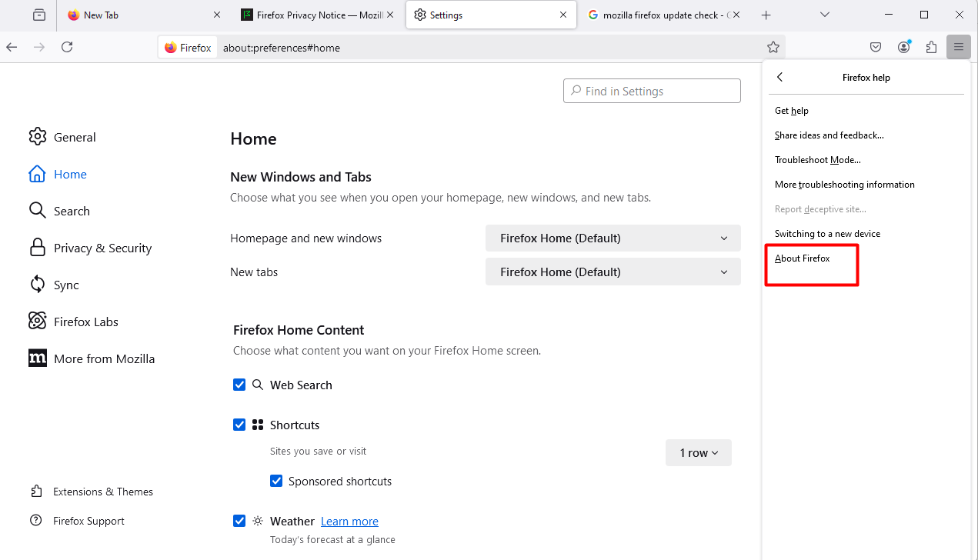Click the Find in Settings search box
The image size is (978, 560).
point(652,91)
